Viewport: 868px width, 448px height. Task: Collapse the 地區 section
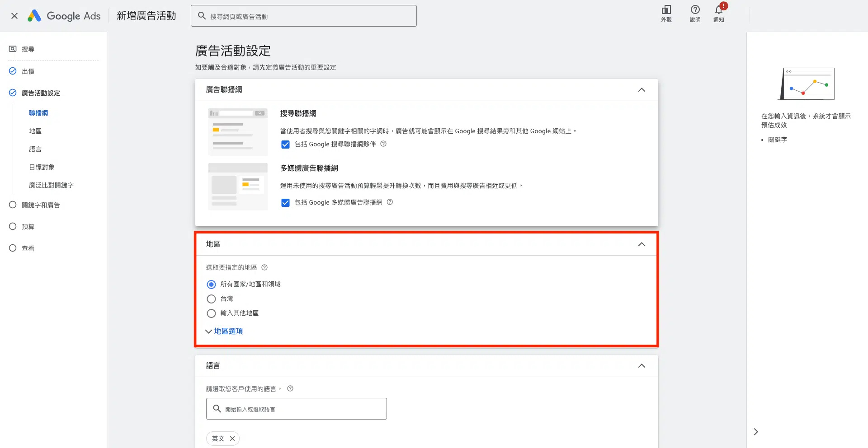click(642, 244)
